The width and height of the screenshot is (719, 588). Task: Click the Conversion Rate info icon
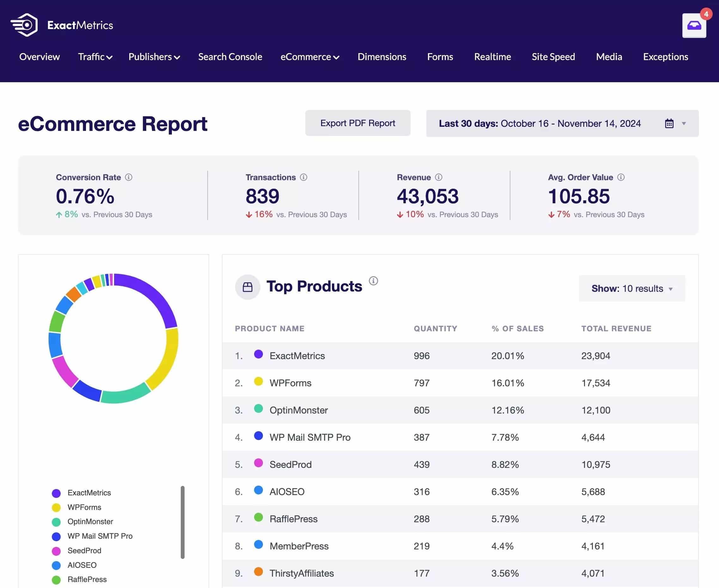(x=129, y=177)
